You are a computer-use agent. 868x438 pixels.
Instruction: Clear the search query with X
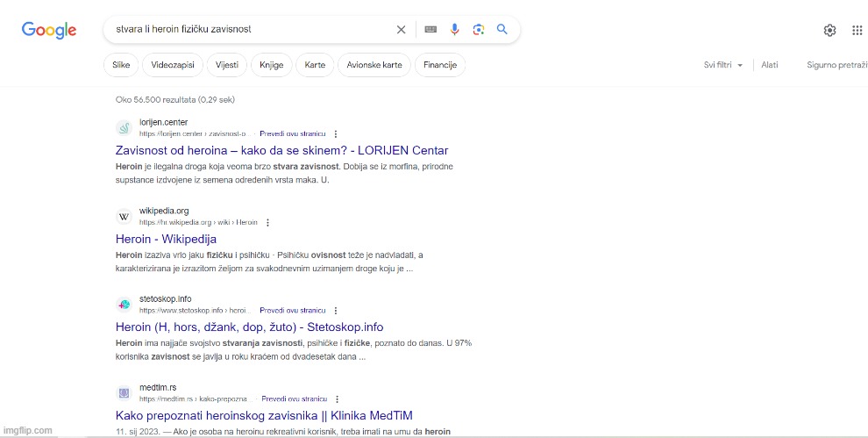pos(402,29)
